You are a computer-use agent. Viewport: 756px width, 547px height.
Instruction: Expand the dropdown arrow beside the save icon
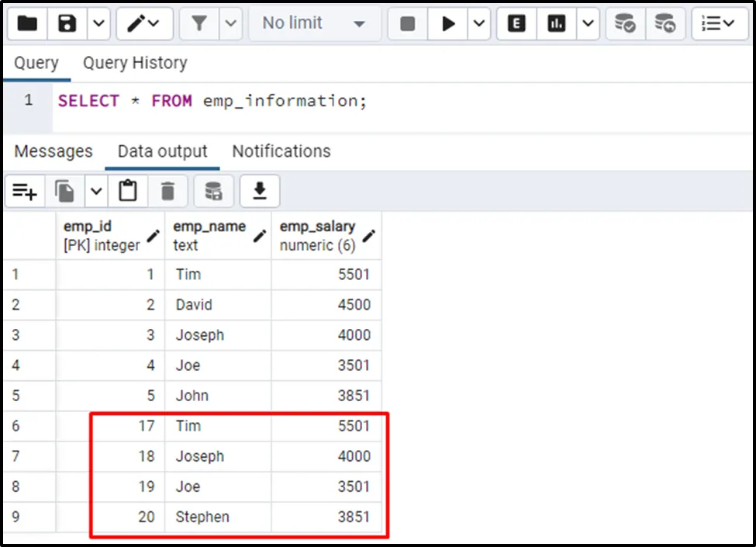(x=98, y=24)
